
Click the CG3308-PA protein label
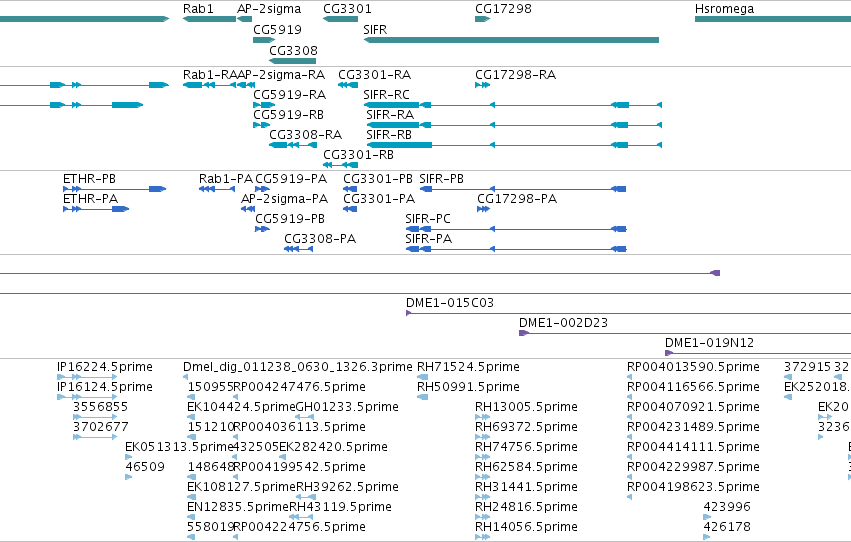coord(320,239)
